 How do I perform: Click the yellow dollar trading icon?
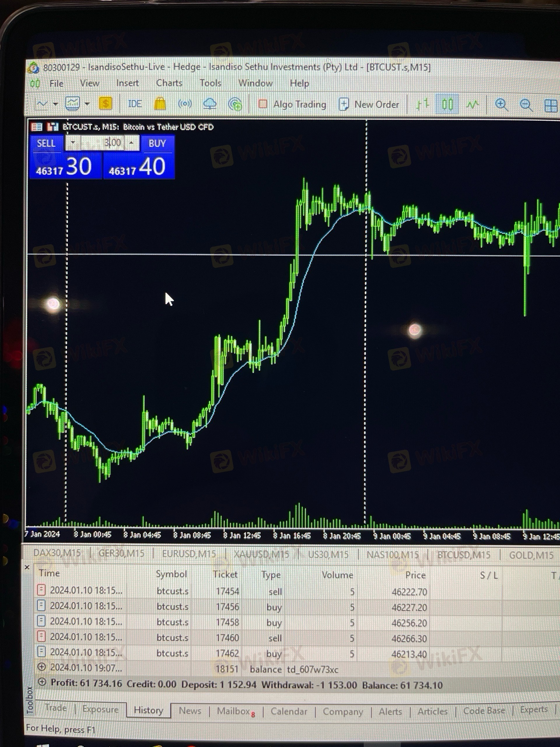coord(105,103)
